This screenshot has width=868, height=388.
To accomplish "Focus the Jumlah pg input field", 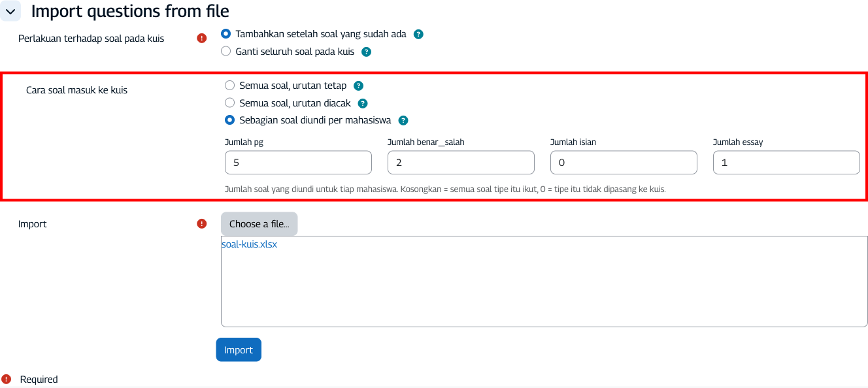I will (x=298, y=163).
